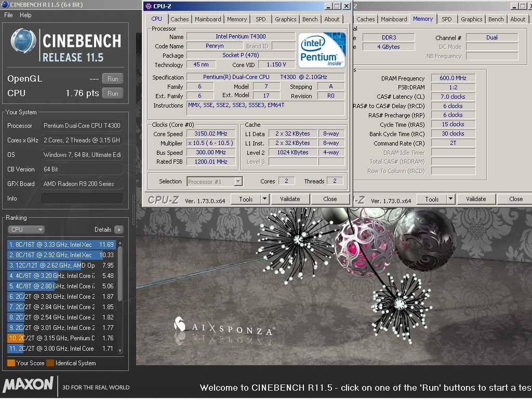Run the CPU benchmark
The height and width of the screenshot is (399, 532).
(113, 94)
